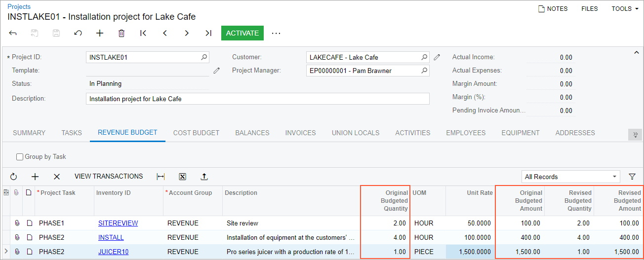
Task: Go to the next record arrow
Action: tap(187, 33)
